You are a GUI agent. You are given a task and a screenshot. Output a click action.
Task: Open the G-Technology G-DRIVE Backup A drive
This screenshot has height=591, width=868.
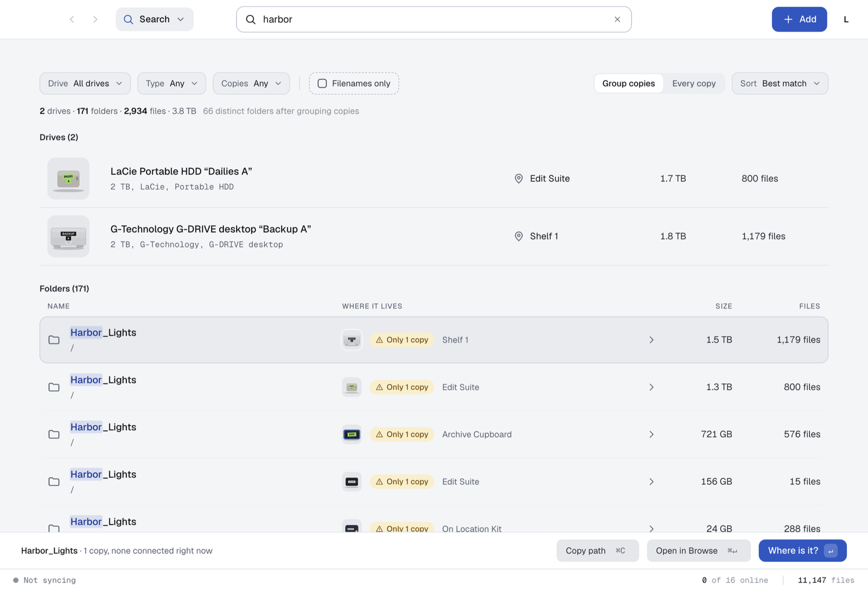click(x=434, y=236)
